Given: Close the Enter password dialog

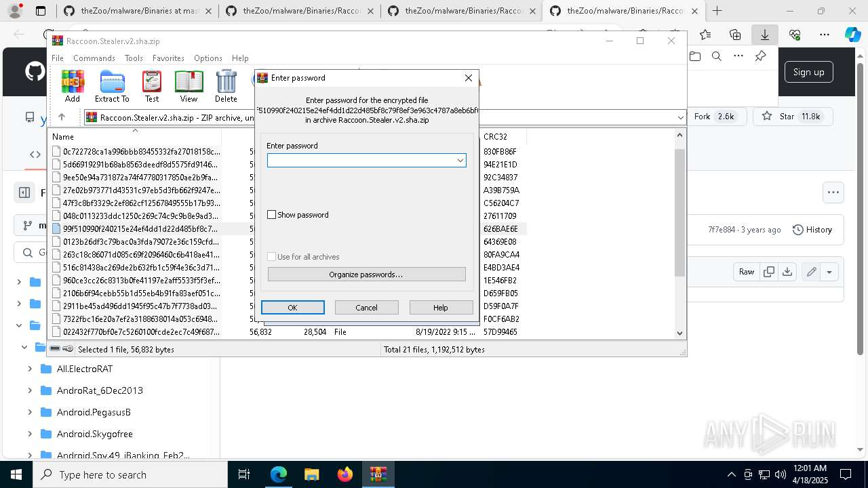Looking at the screenshot, I should 469,78.
